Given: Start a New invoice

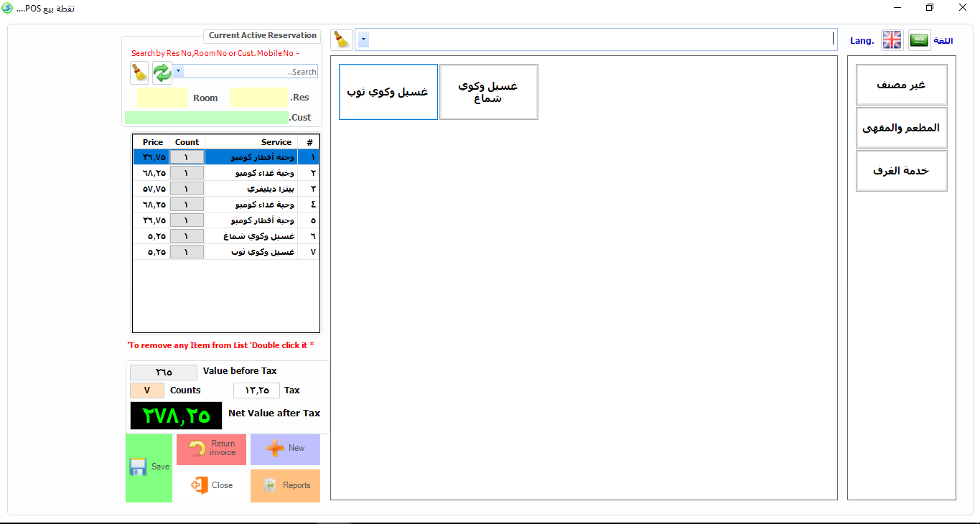Looking at the screenshot, I should (285, 449).
